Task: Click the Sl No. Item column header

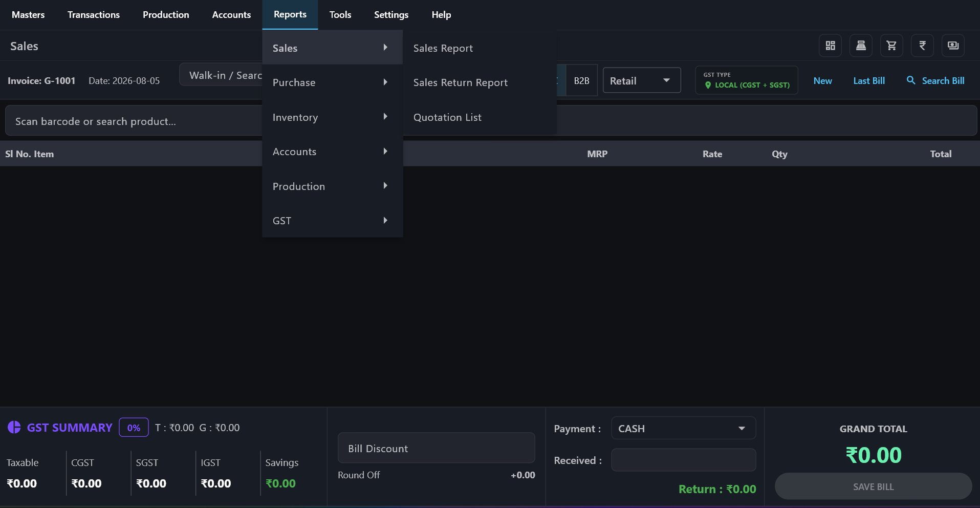Action: (x=29, y=154)
